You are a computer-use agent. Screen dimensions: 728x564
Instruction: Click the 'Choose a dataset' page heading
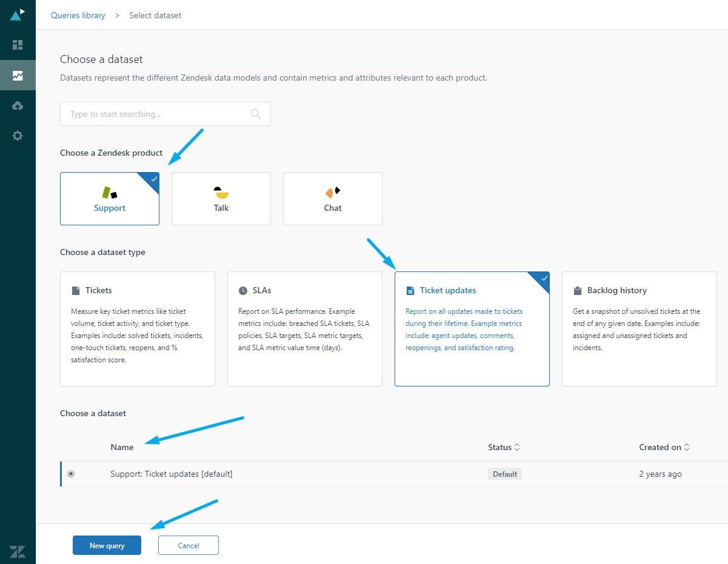[x=101, y=59]
